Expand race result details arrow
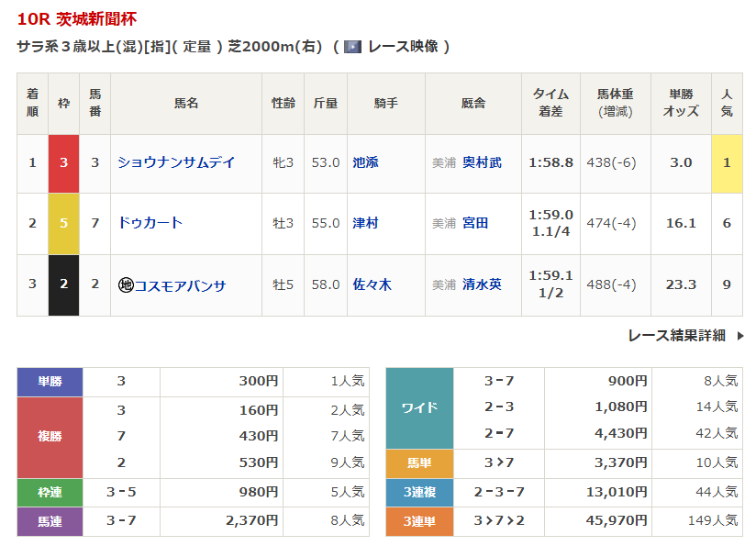756x546 pixels. coord(740,336)
